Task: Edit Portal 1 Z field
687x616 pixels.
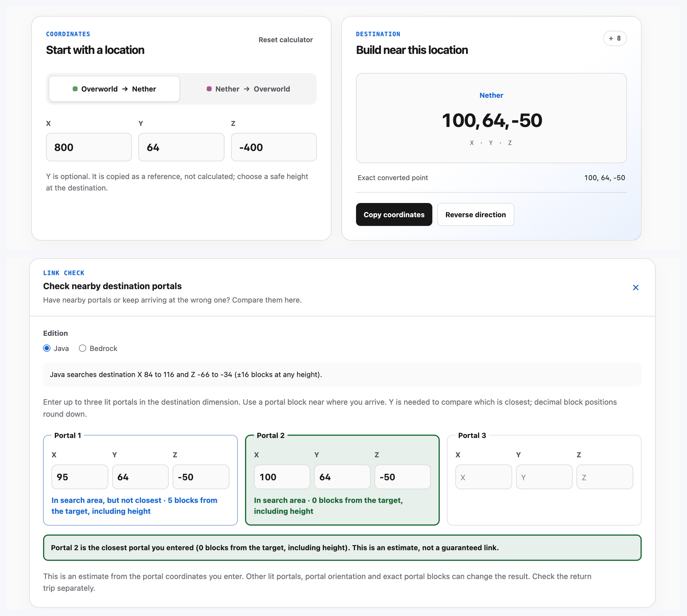Action: [201, 477]
